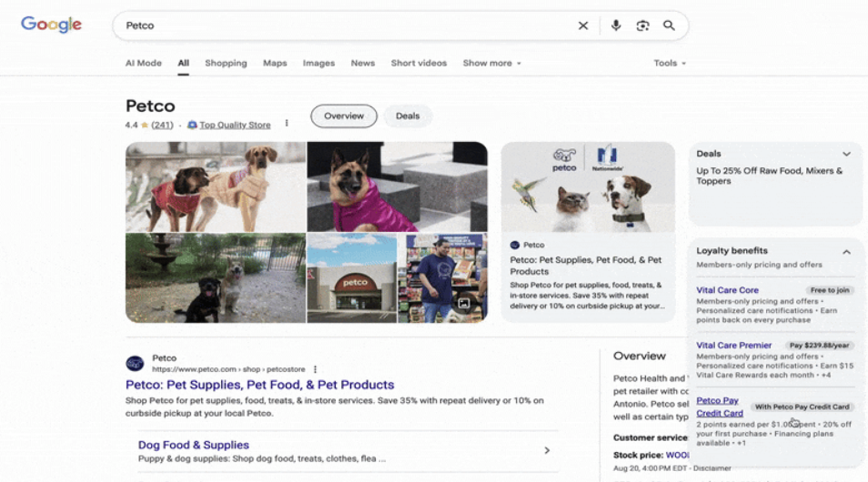Start voice search with microphone icon
Image resolution: width=868 pixels, height=482 pixels.
point(616,25)
